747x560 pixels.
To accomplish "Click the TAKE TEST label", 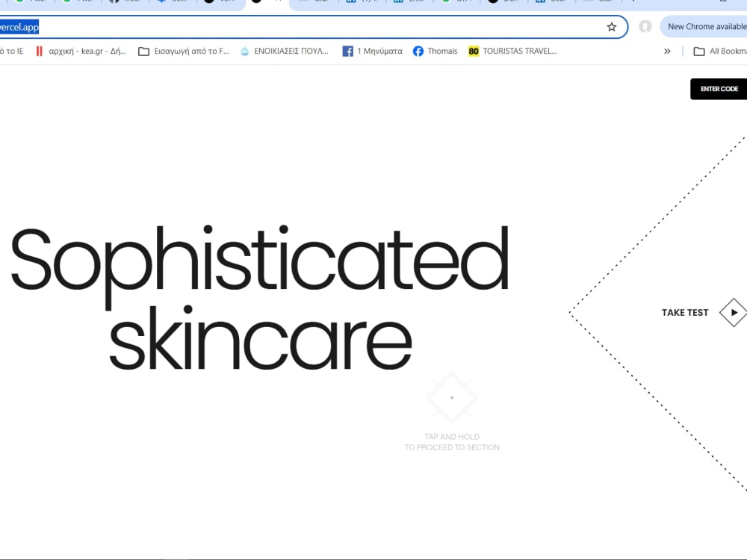I will pos(684,313).
